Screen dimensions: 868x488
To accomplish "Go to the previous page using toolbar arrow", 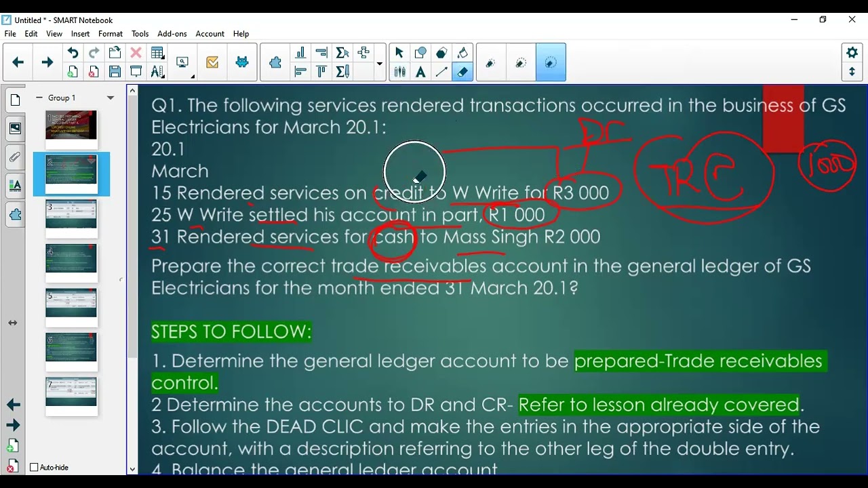I will pyautogui.click(x=18, y=62).
